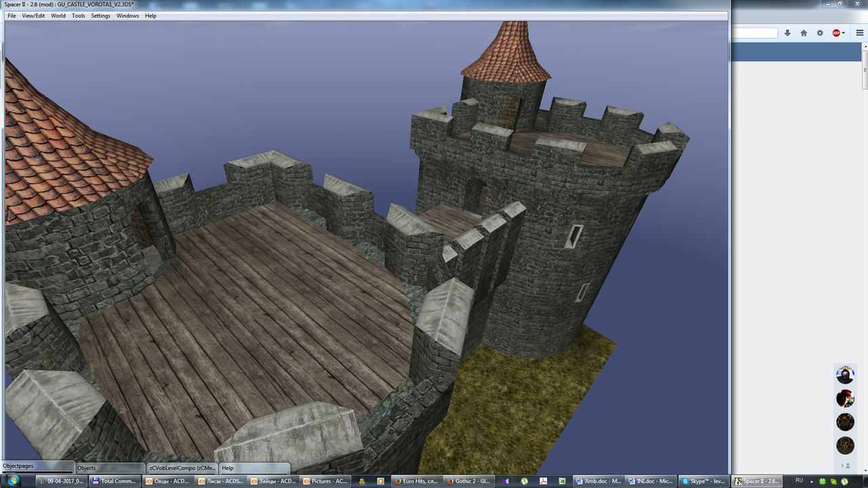Launch Visual Studio from taskbar
The height and width of the screenshot is (488, 868).
click(505, 481)
